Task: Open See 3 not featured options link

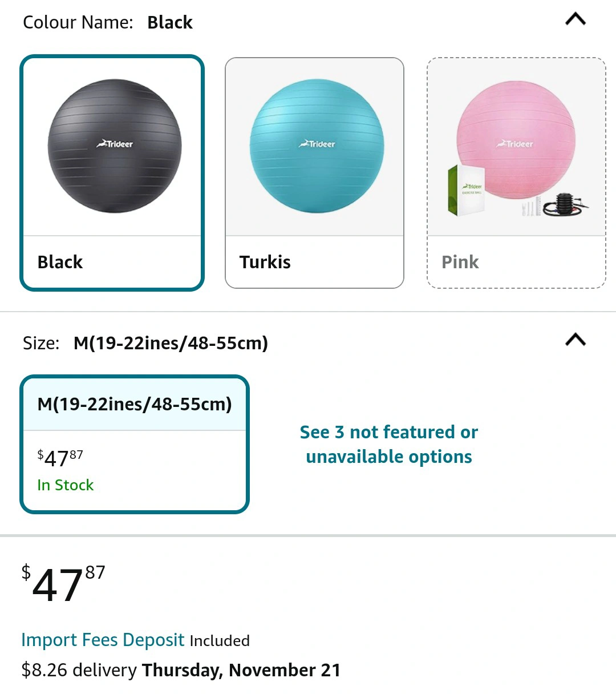Action: 389,444
